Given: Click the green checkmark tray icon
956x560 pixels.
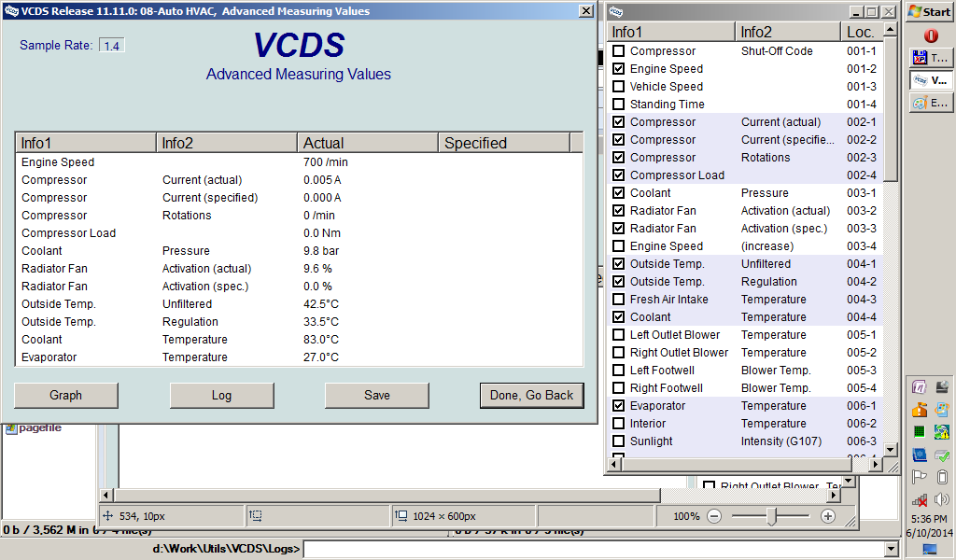Looking at the screenshot, I should pos(942,455).
